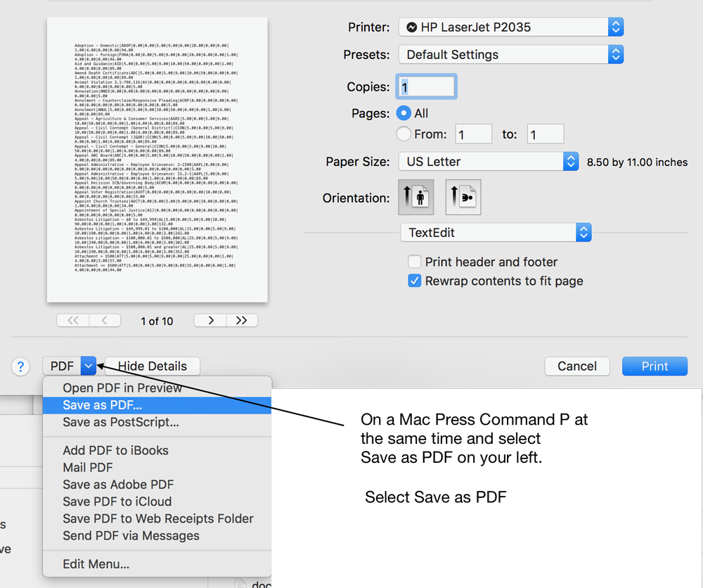This screenshot has width=703, height=588.
Task: Click the Copies input field
Action: [427, 87]
